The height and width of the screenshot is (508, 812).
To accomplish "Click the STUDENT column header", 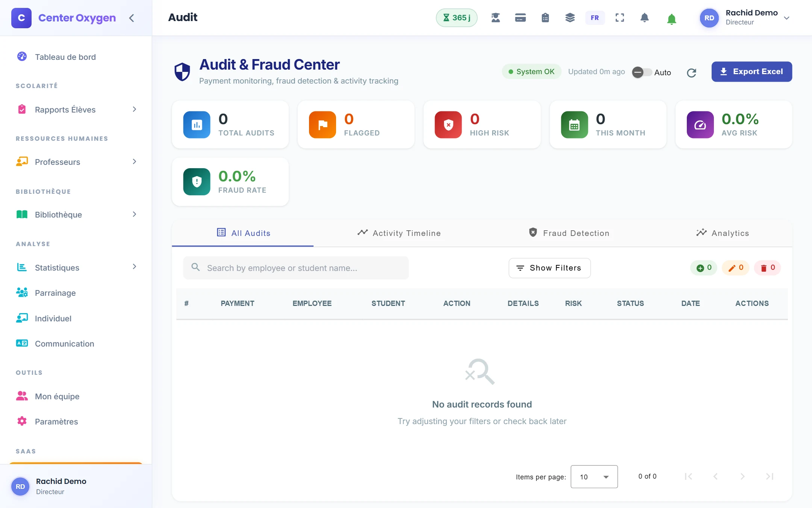I will click(388, 303).
